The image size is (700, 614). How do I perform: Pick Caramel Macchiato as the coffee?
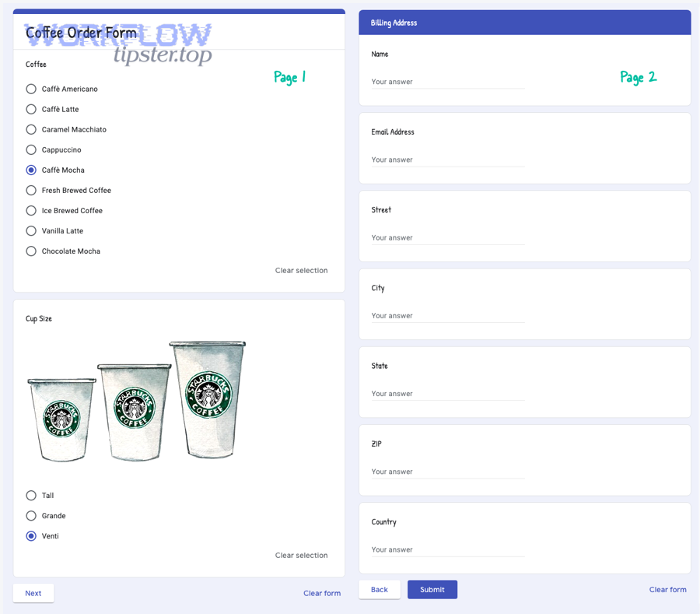point(31,129)
